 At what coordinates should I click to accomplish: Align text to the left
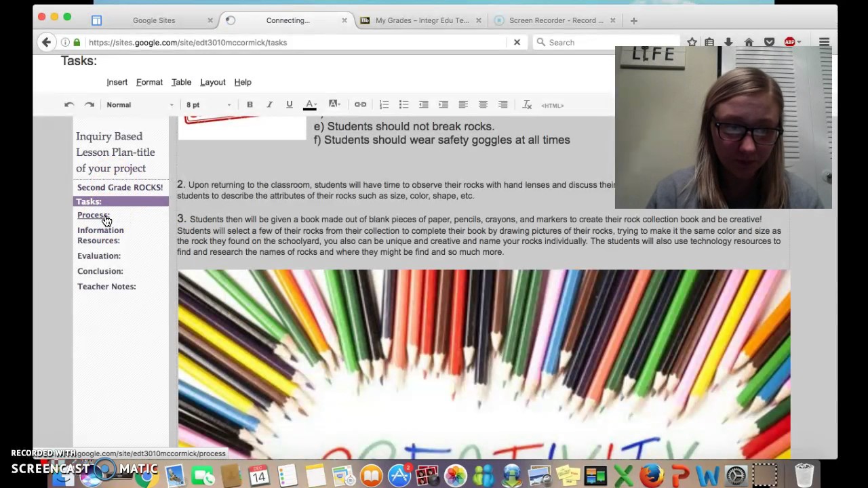463,105
